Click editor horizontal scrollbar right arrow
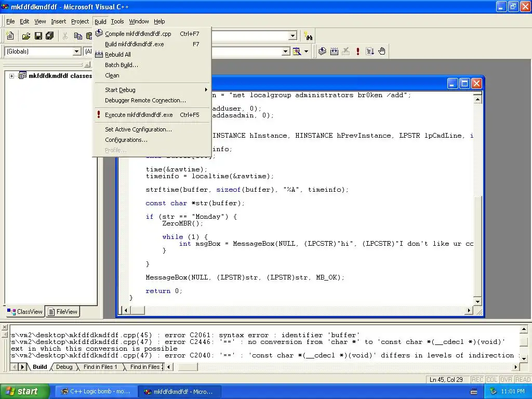Screen dimensions: 532x399 [x=469, y=310]
